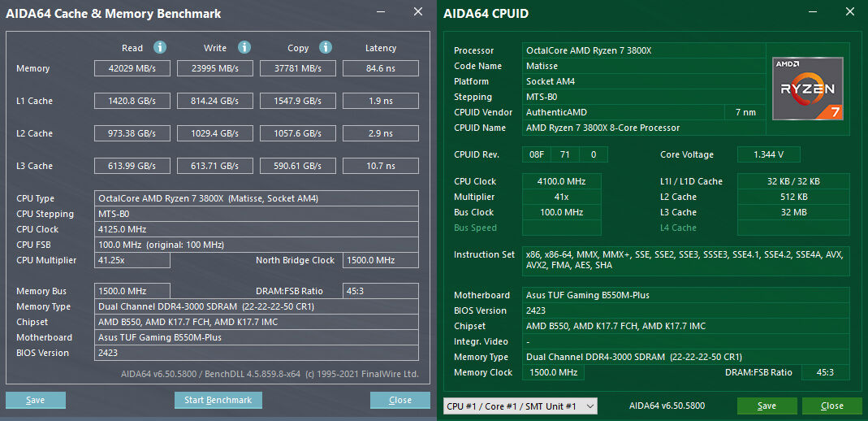
Task: Click the Memory Clock 1500.0 MHz in CPUID
Action: point(553,372)
